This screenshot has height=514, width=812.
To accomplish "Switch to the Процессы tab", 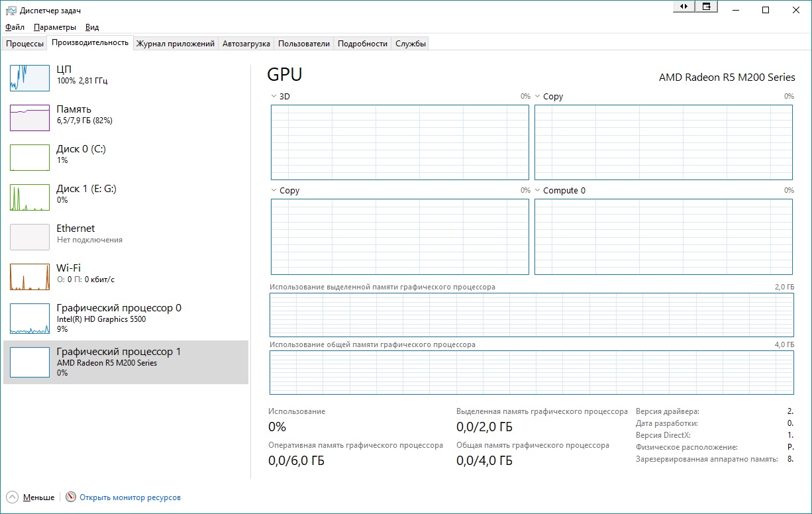I will tap(25, 44).
